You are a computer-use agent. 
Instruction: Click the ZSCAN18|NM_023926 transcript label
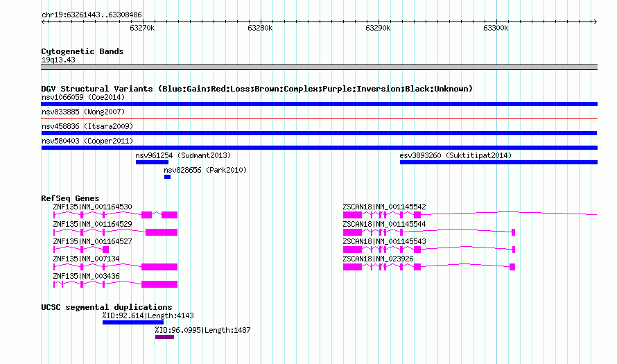378,259
